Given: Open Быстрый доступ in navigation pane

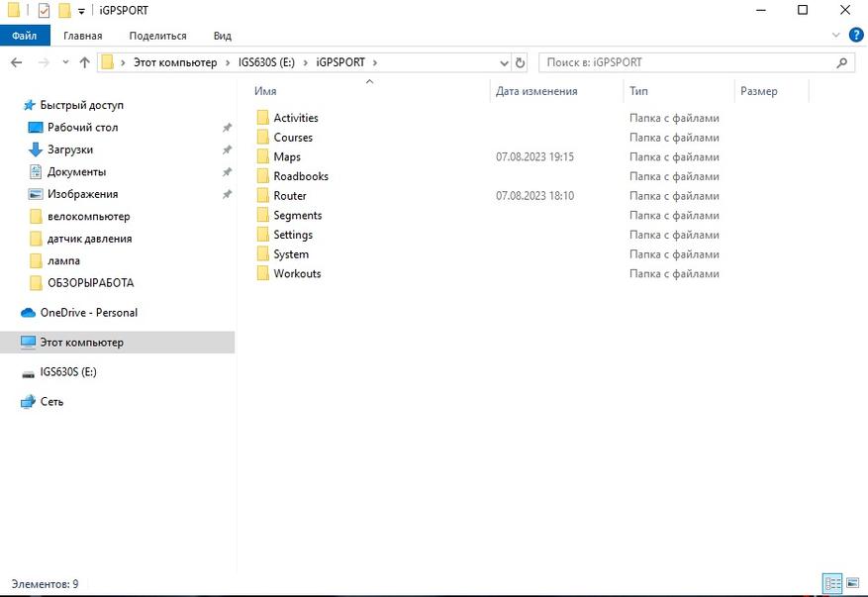Looking at the screenshot, I should coord(81,105).
